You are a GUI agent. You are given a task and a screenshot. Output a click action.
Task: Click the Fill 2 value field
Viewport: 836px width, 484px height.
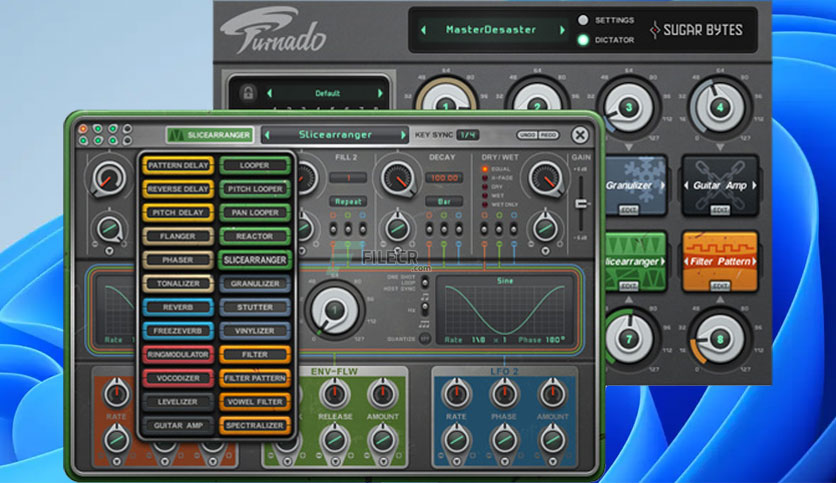(348, 178)
